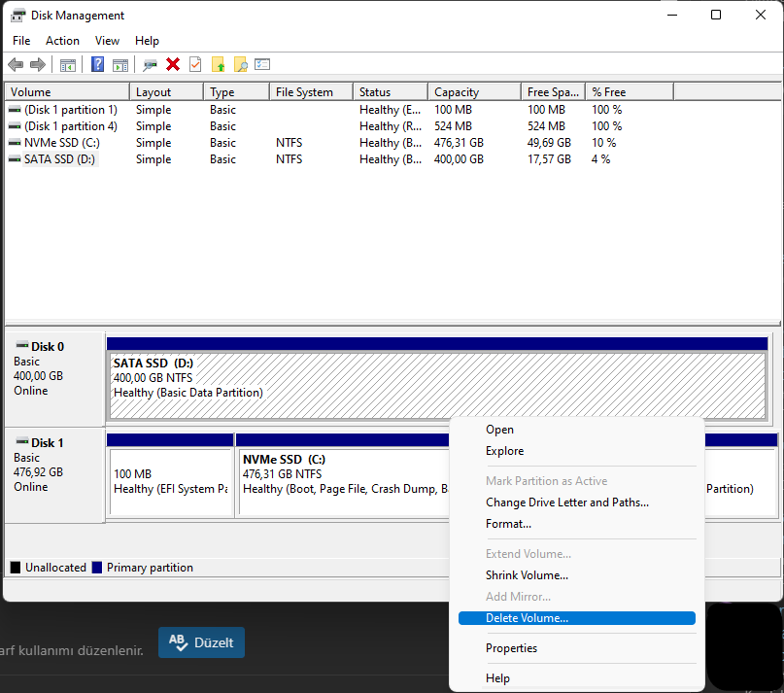Choose Delete Volume from context menu
The image size is (784, 693).
(x=527, y=618)
